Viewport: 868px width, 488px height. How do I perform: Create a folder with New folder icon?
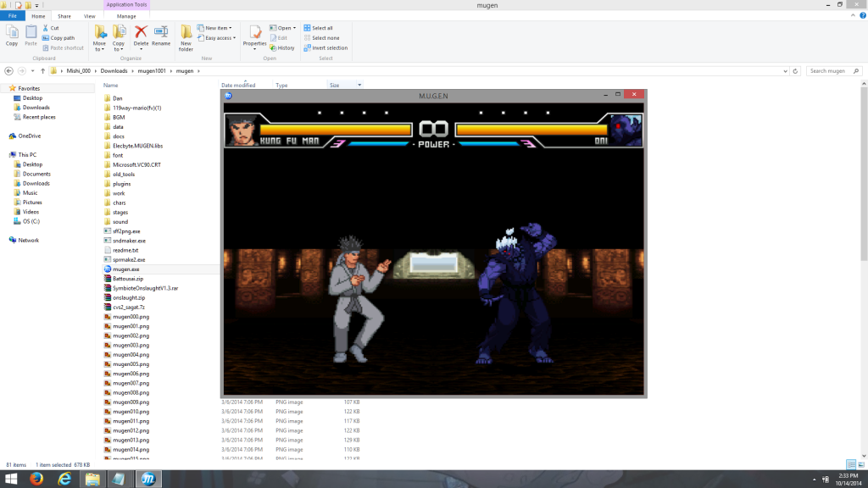pos(186,34)
